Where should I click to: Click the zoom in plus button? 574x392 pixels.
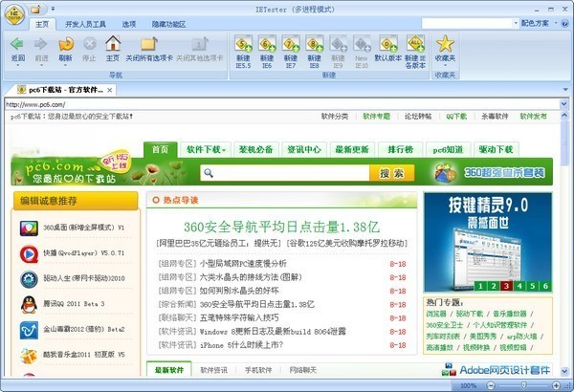[556, 385]
